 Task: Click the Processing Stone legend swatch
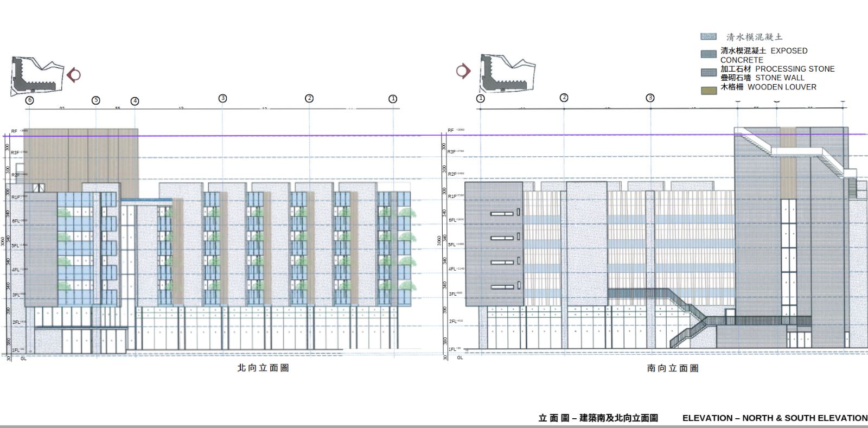(x=709, y=72)
